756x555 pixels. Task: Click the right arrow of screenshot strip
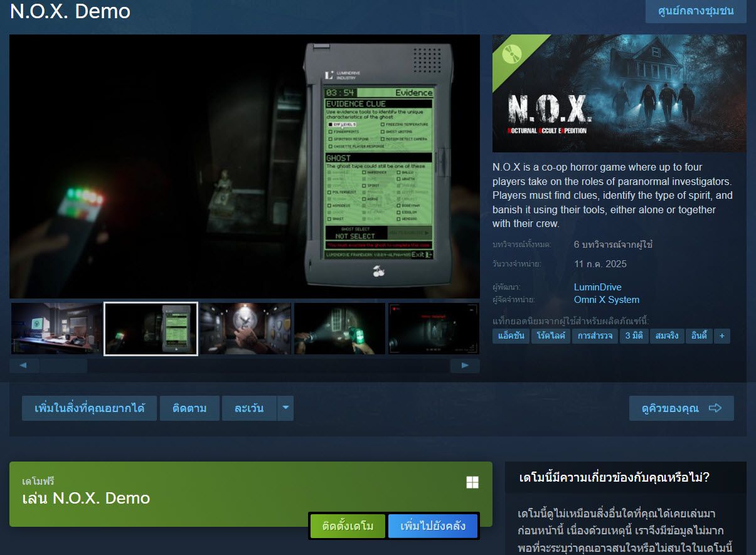pos(465,366)
